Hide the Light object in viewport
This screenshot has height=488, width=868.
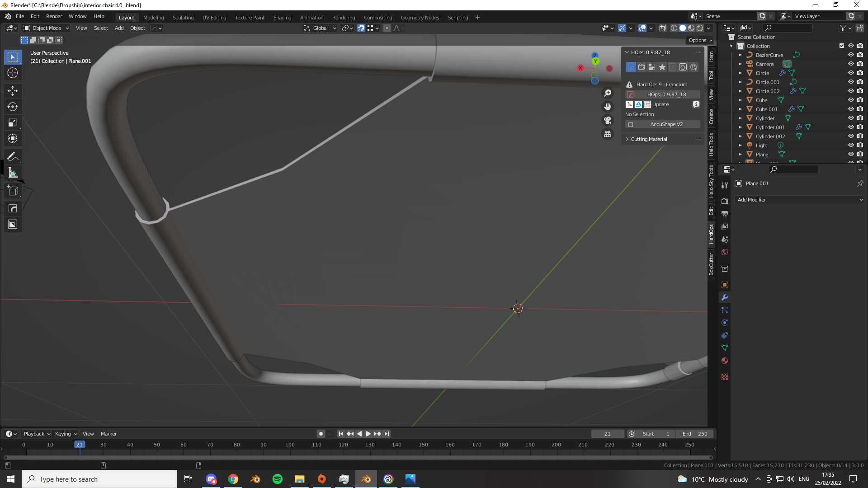pyautogui.click(x=851, y=145)
